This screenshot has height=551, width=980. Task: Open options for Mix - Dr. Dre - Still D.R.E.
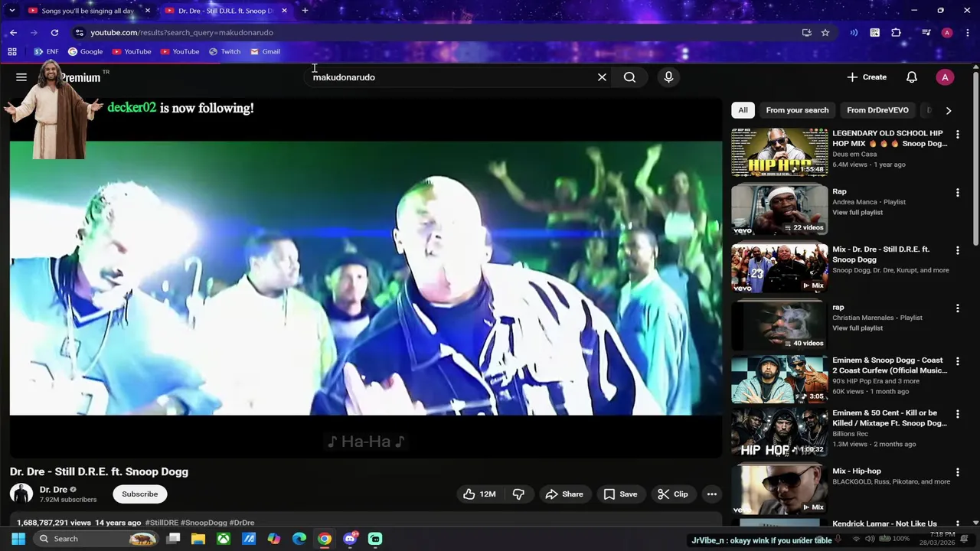point(957,250)
